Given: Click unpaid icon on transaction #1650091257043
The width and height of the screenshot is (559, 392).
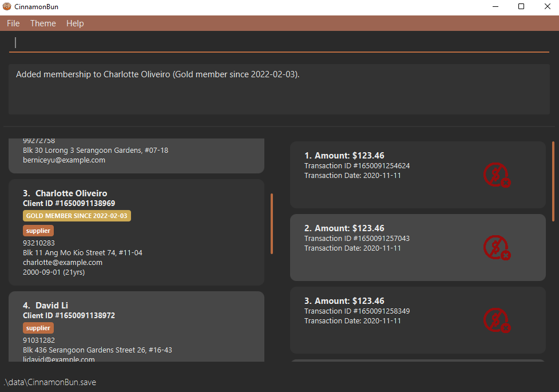Looking at the screenshot, I should click(497, 248).
